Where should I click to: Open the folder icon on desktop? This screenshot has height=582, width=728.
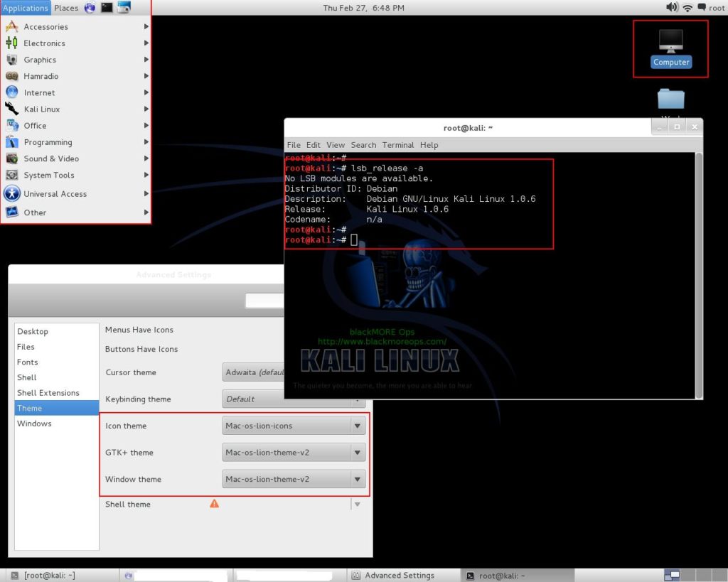670,99
